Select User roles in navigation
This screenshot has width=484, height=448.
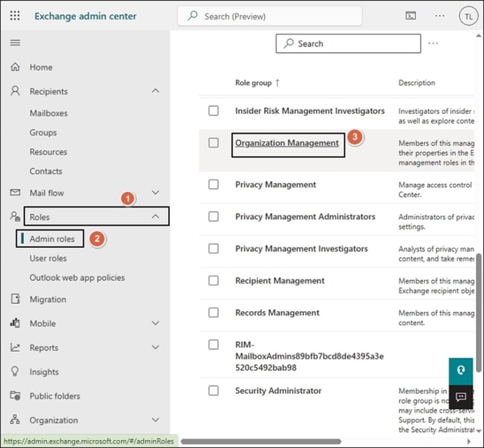[x=48, y=259]
